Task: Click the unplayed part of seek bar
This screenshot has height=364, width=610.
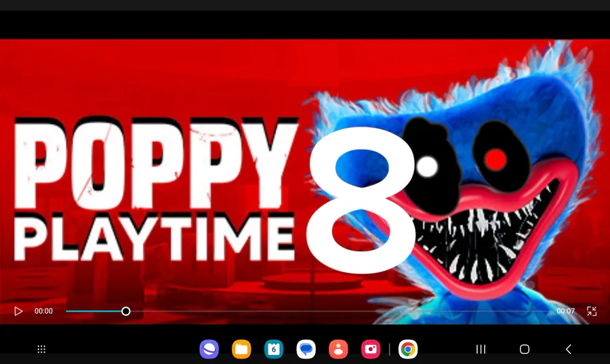Action: pyautogui.click(x=340, y=311)
